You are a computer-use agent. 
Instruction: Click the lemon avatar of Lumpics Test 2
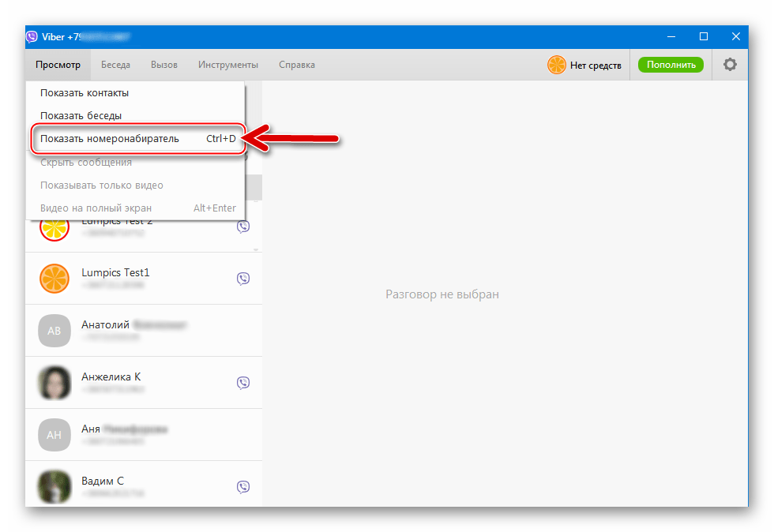54,230
